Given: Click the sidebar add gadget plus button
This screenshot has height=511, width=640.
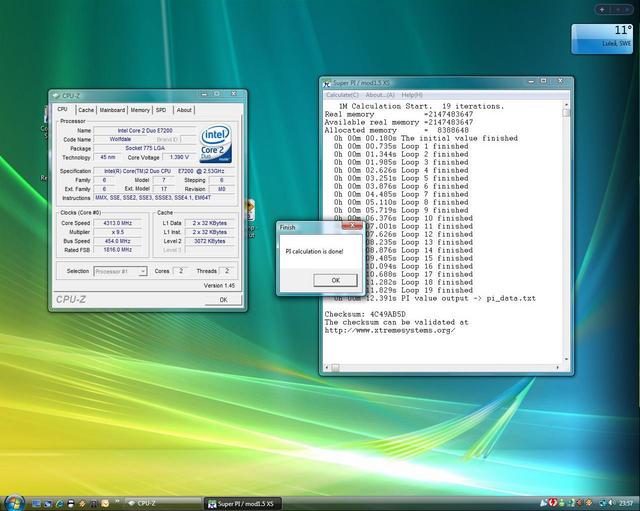Looking at the screenshot, I should (602, 9).
